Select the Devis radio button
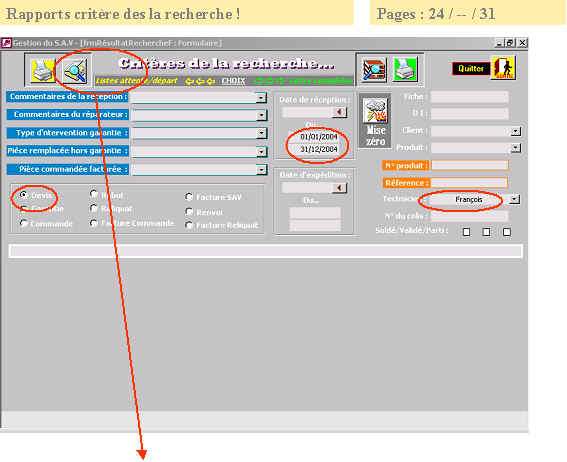 [x=23, y=195]
